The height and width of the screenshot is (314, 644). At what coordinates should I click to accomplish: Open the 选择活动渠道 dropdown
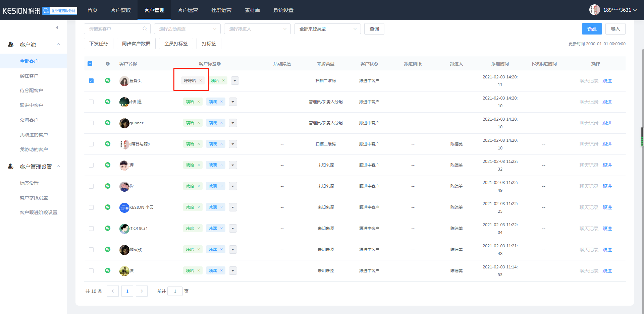pos(187,29)
